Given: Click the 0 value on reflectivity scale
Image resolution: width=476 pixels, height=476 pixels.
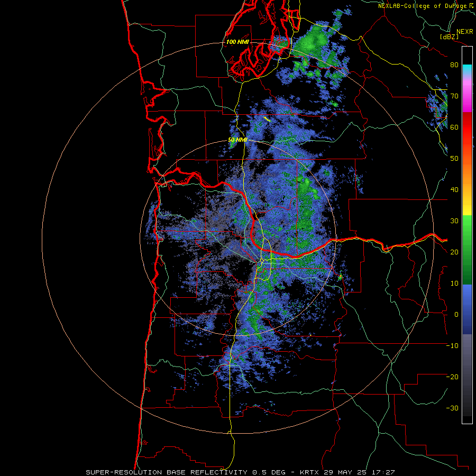Looking at the screenshot, I should pyautogui.click(x=456, y=315).
